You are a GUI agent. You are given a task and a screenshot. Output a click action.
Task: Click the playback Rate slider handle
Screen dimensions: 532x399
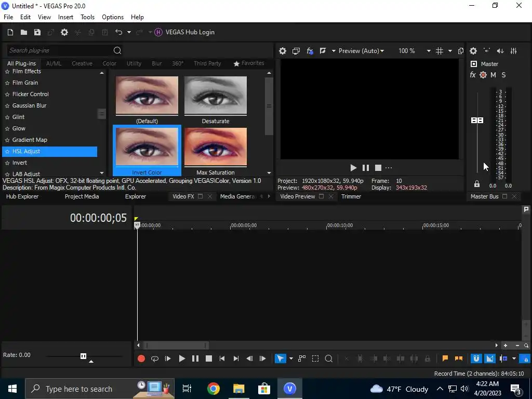(x=83, y=356)
